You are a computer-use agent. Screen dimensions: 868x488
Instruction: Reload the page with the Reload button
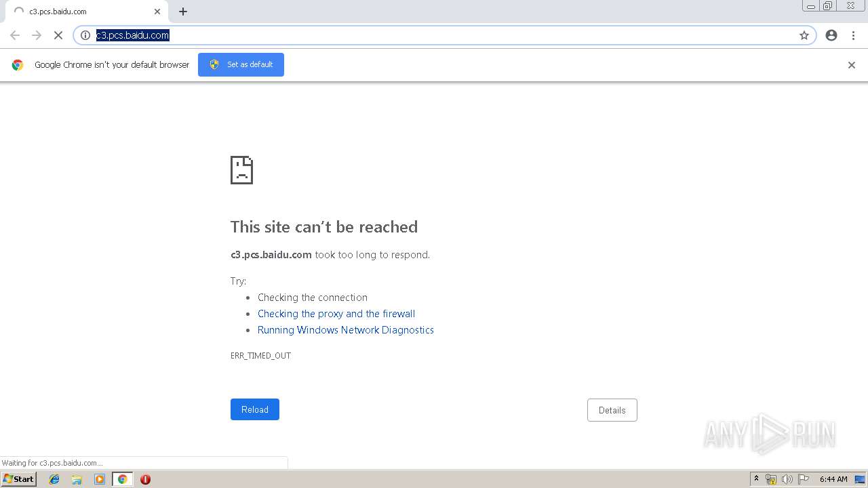(x=255, y=409)
